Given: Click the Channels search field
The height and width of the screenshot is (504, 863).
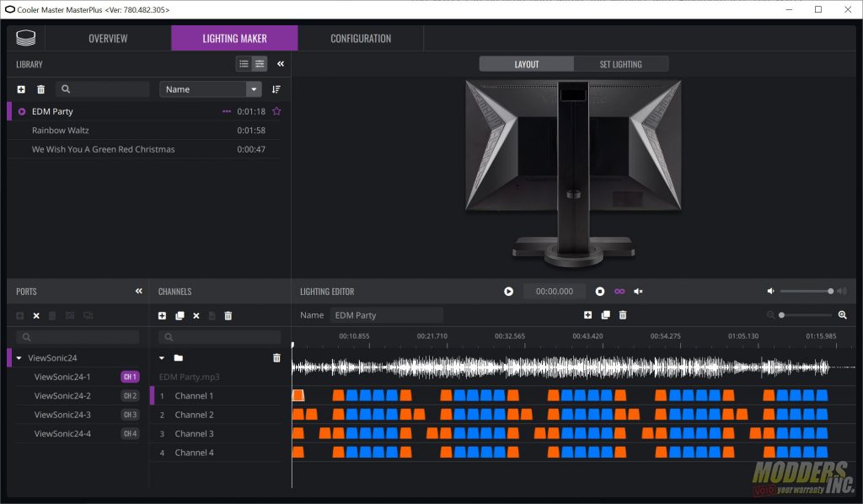Looking at the screenshot, I should (220, 337).
